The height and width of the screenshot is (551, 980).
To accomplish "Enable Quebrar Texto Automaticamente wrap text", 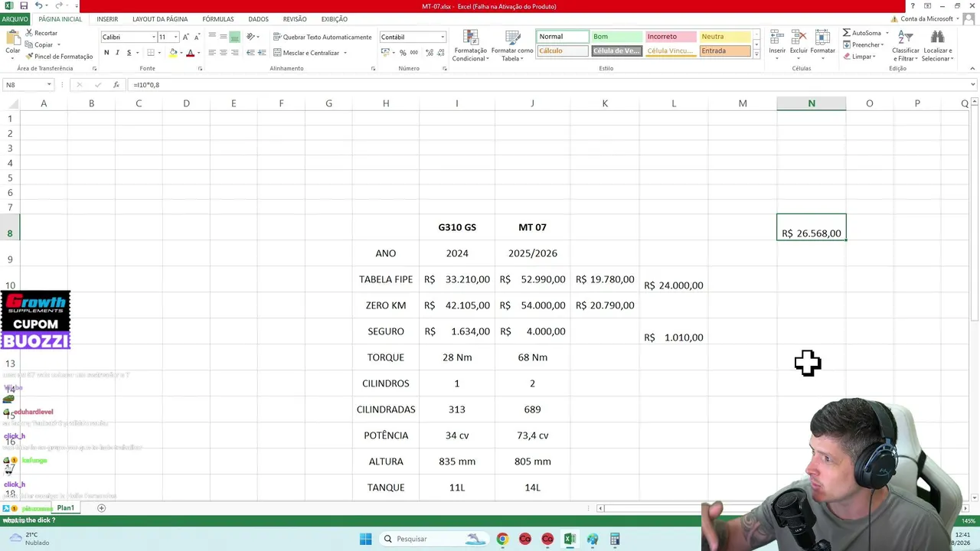I will (322, 37).
